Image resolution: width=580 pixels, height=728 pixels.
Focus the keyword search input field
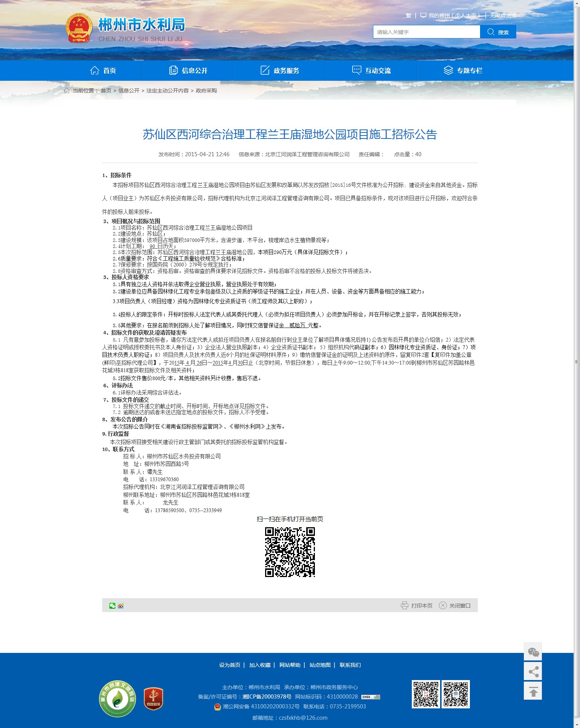(426, 32)
